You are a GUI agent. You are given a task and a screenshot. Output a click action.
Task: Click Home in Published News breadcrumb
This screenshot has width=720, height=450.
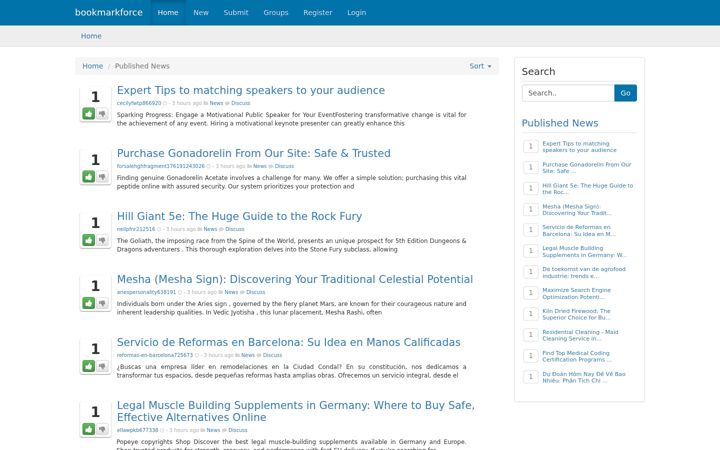pos(93,66)
